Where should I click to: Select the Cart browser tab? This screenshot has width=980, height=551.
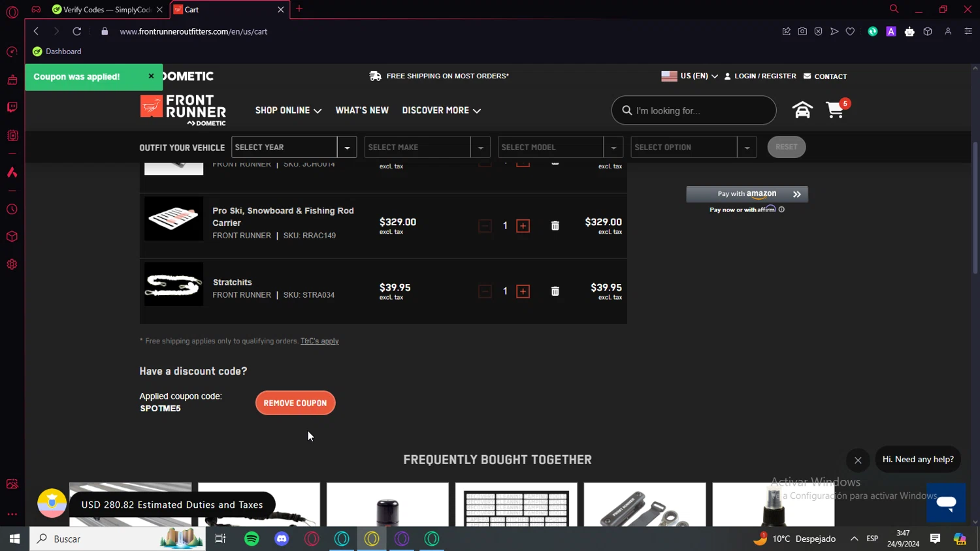coord(229,9)
